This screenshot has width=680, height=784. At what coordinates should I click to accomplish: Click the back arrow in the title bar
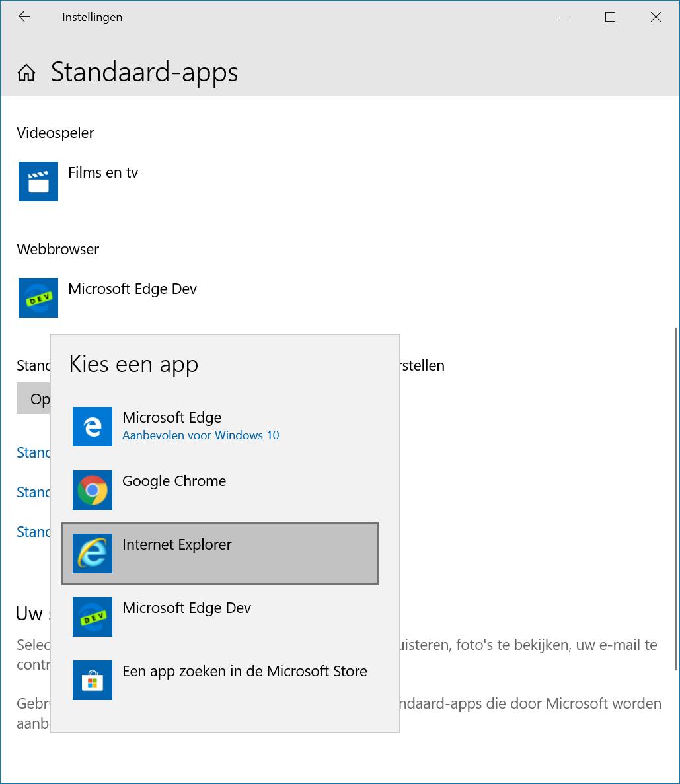coord(24,17)
